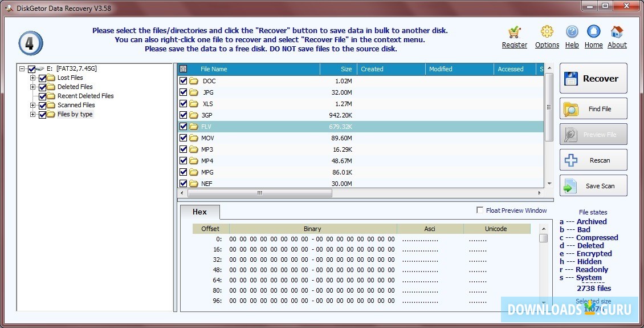
Task: Uncheck the E: drive checkbox in the tree
Action: coord(31,69)
